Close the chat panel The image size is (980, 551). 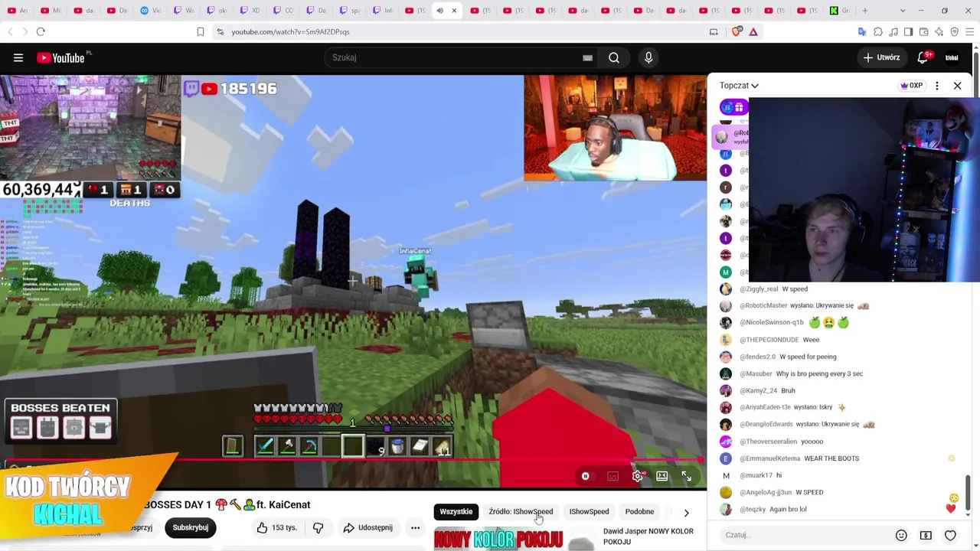click(957, 86)
